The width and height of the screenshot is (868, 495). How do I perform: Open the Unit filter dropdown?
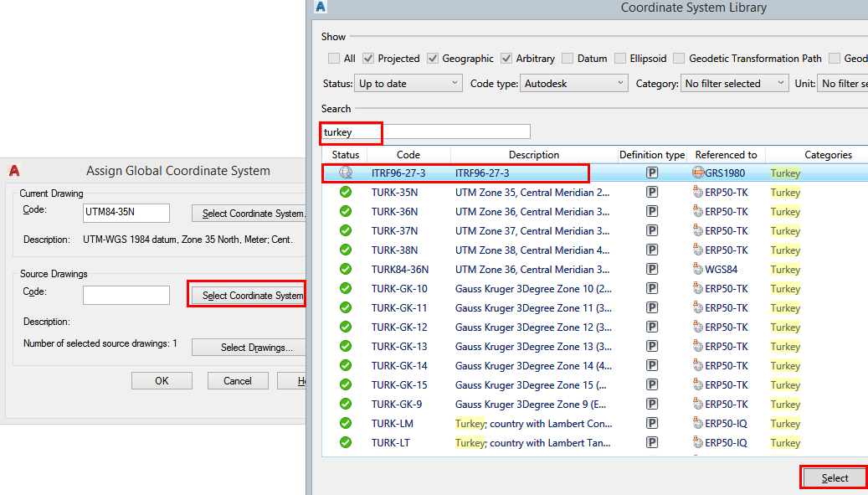(x=843, y=84)
